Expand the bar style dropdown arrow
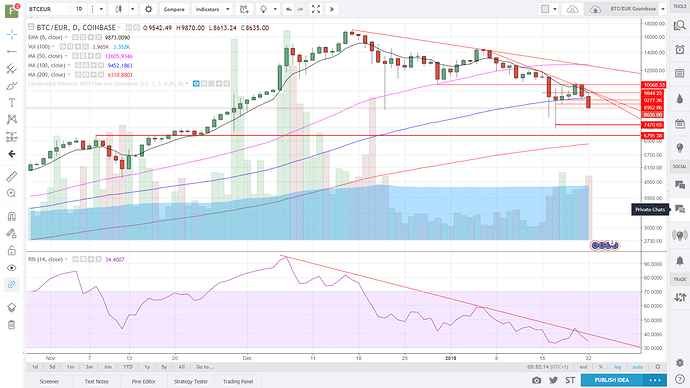Screen dimensions: 690x388 pyautogui.click(x=132, y=9)
